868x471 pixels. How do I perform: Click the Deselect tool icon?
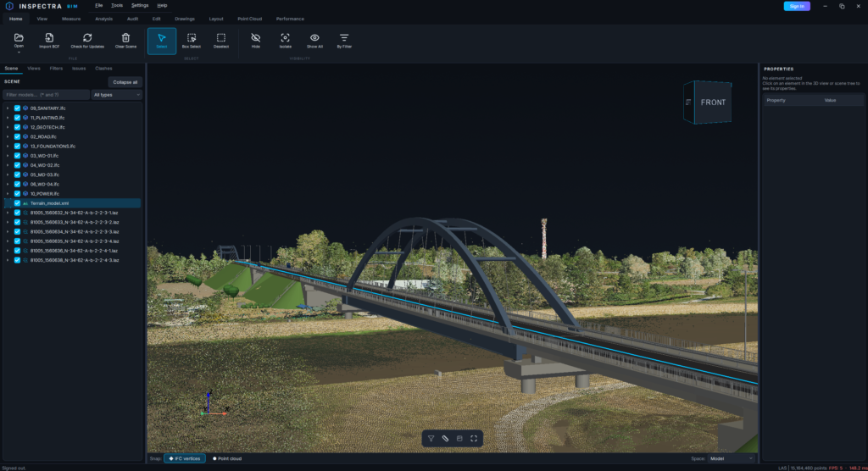(221, 37)
